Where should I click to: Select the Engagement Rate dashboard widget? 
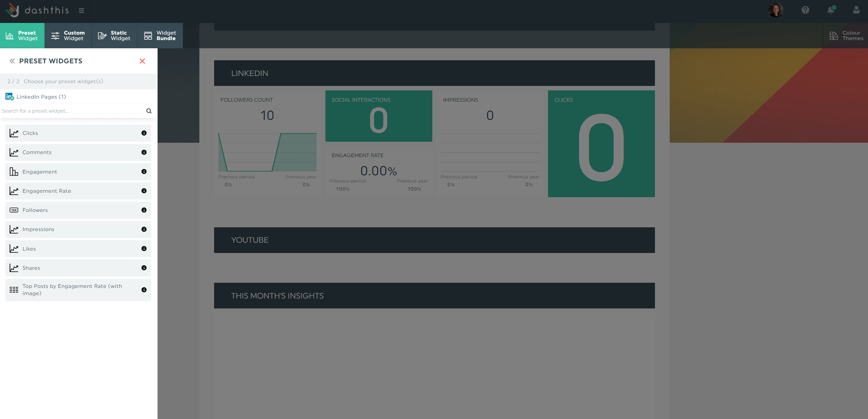(379, 172)
